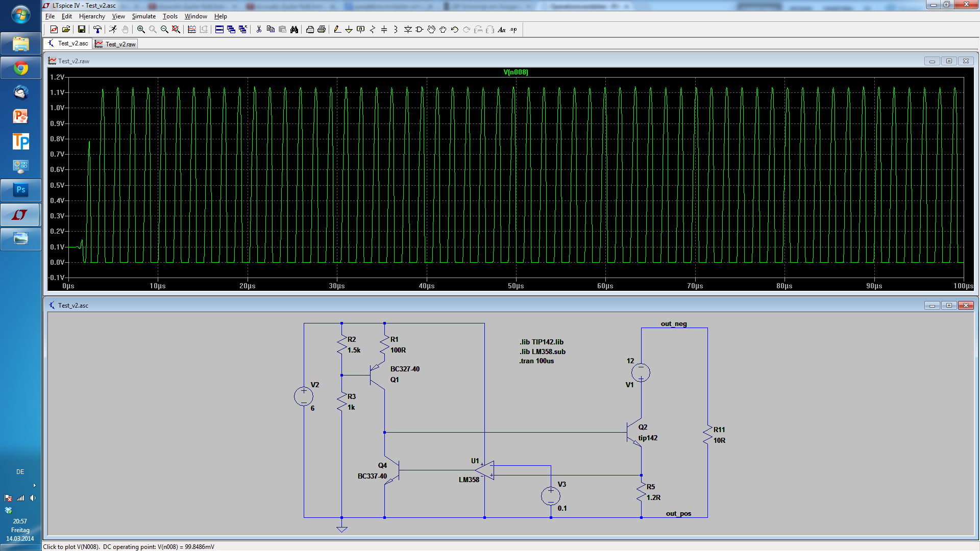980x551 pixels.
Task: Select the Q2 tip142 transistor
Action: pyautogui.click(x=635, y=433)
